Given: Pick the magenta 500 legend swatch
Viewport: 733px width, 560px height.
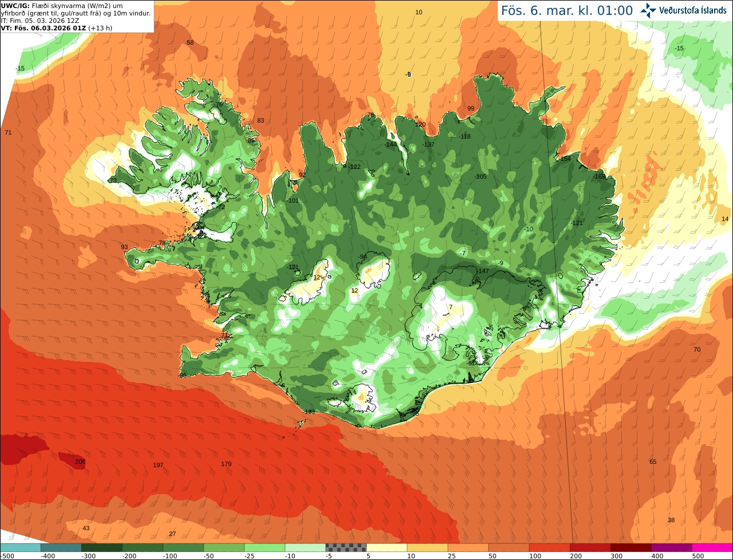Looking at the screenshot, I should tap(712, 547).
